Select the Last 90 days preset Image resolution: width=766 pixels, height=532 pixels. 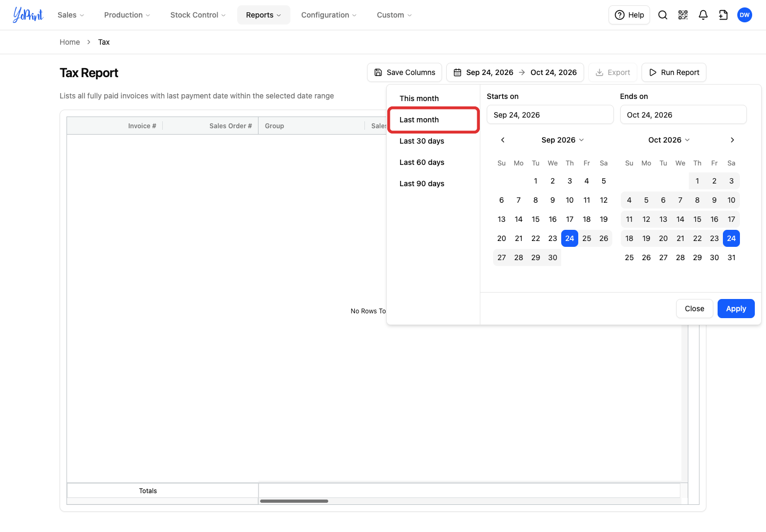[x=434, y=184]
